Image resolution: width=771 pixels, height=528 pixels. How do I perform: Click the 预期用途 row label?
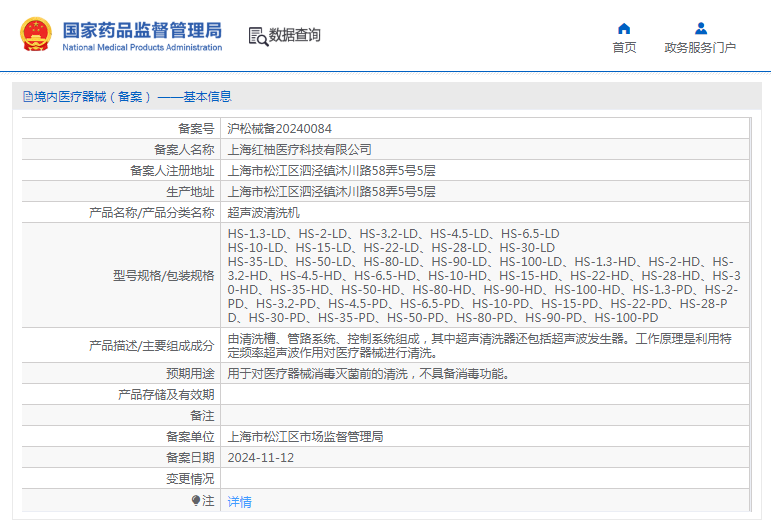click(190, 374)
